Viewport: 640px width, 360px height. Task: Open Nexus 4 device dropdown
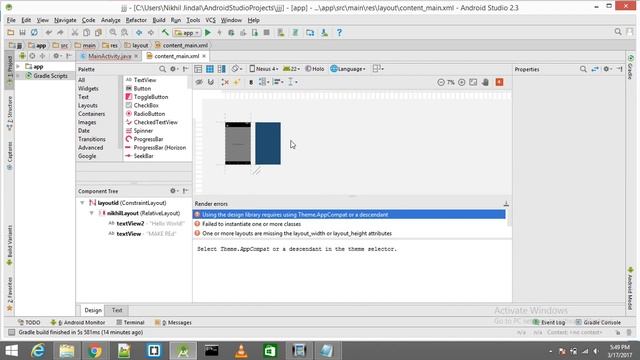pyautogui.click(x=264, y=69)
